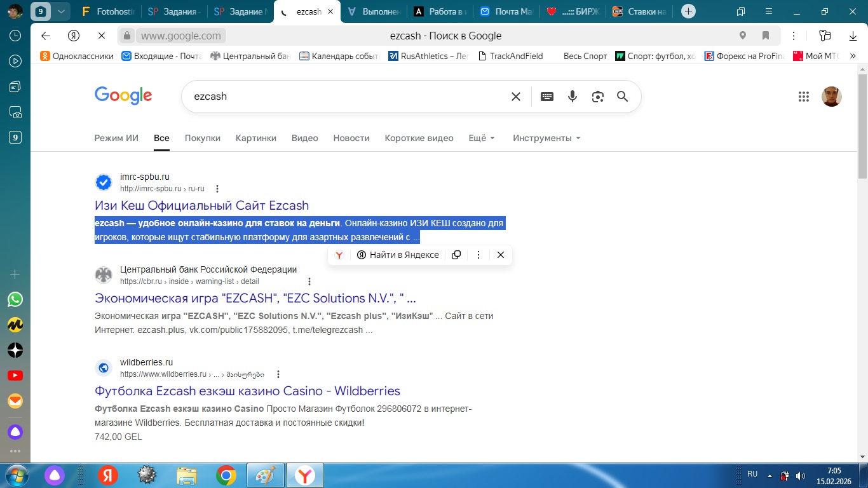868x488 pixels.
Task: Open the Инструменты search tools dropdown
Action: click(547, 138)
